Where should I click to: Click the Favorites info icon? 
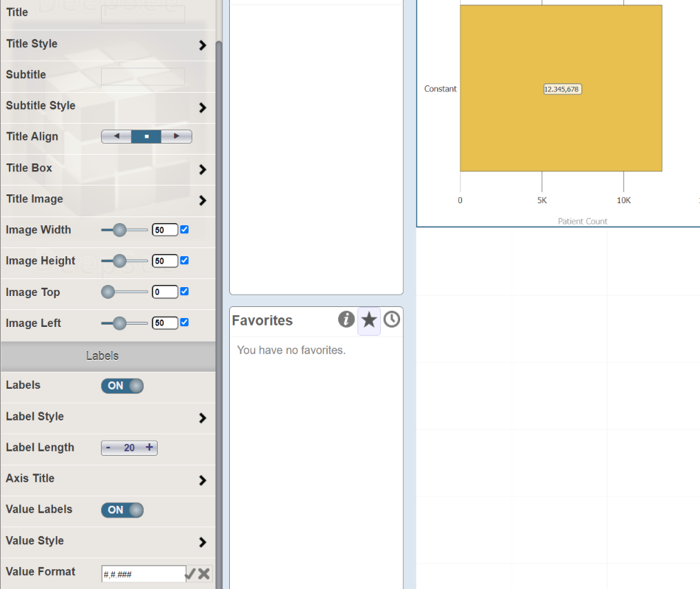346,320
